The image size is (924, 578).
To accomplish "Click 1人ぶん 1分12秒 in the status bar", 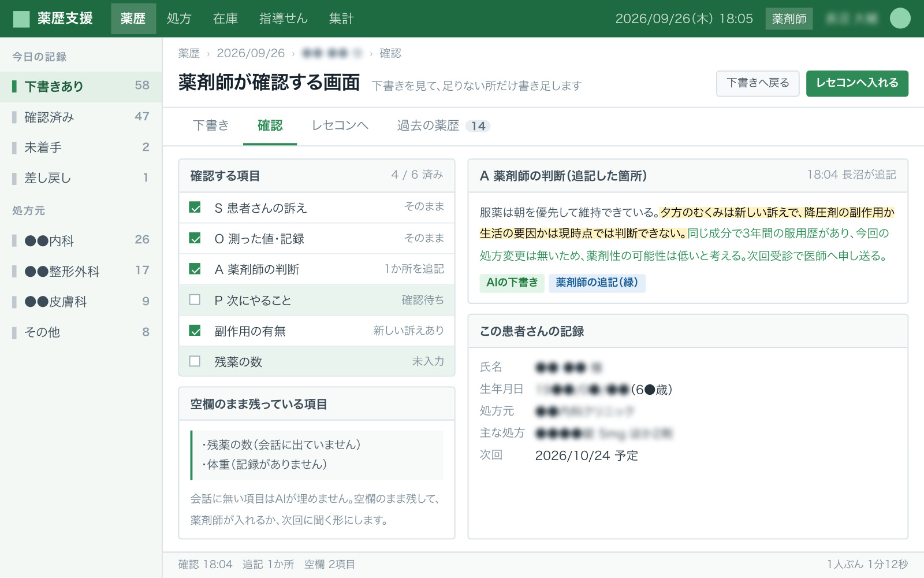I will point(867,564).
